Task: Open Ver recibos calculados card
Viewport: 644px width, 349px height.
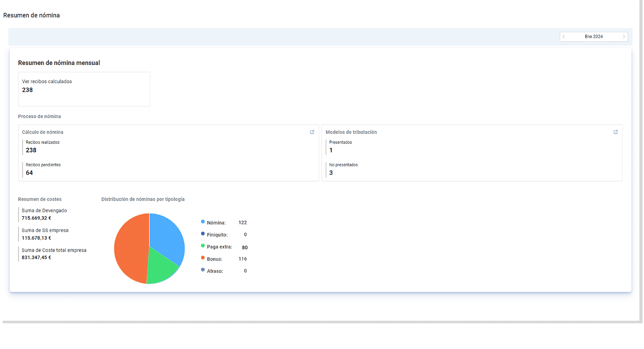Action: point(84,89)
